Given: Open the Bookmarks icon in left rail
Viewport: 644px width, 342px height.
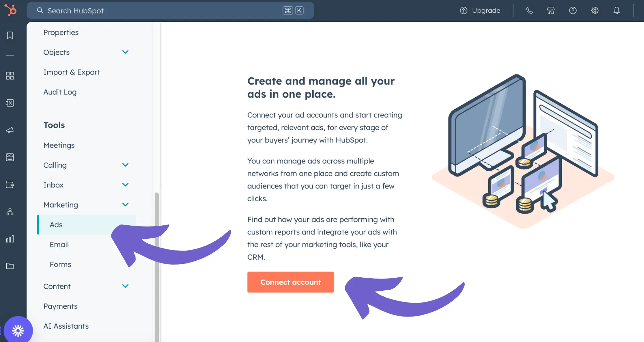Looking at the screenshot, I should pos(10,36).
